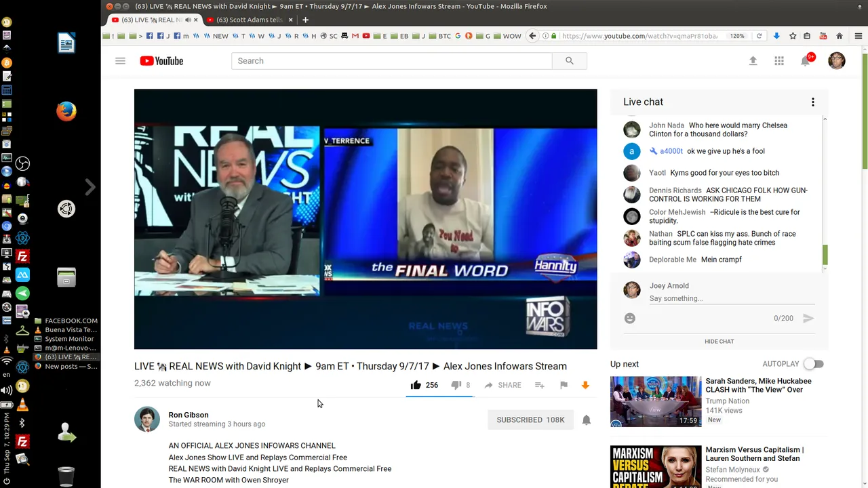Click the Say something chat input
Image resolution: width=868 pixels, height=488 pixels.
click(732, 298)
